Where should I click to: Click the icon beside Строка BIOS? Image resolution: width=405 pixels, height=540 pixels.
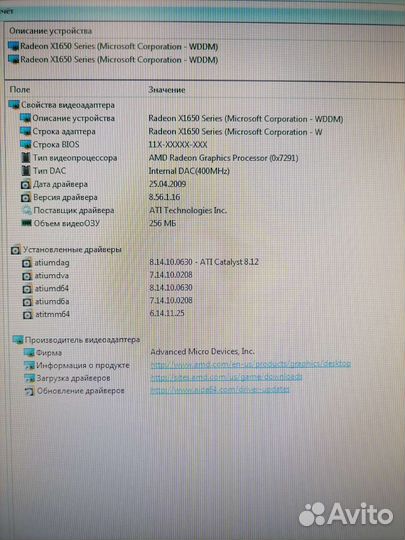click(25, 144)
